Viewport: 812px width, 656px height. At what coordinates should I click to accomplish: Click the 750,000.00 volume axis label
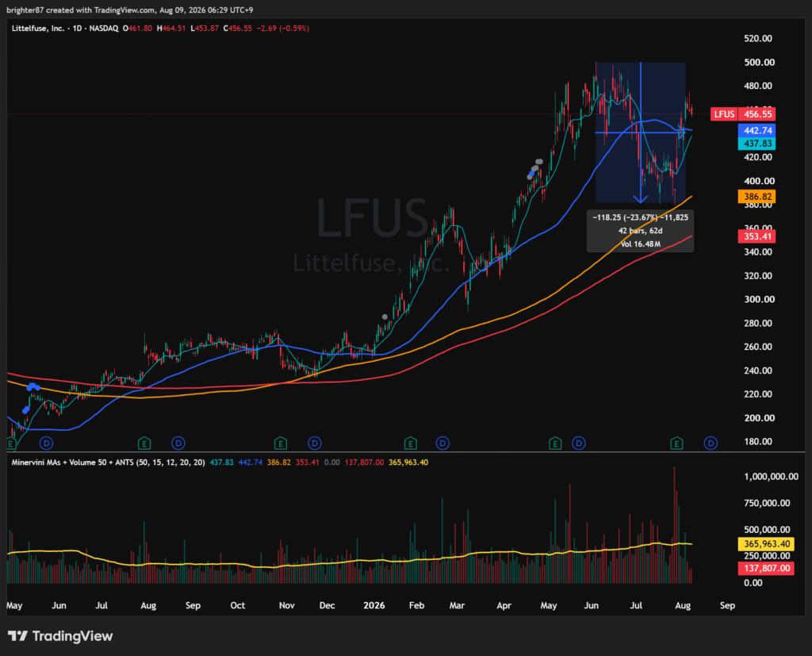point(767,503)
